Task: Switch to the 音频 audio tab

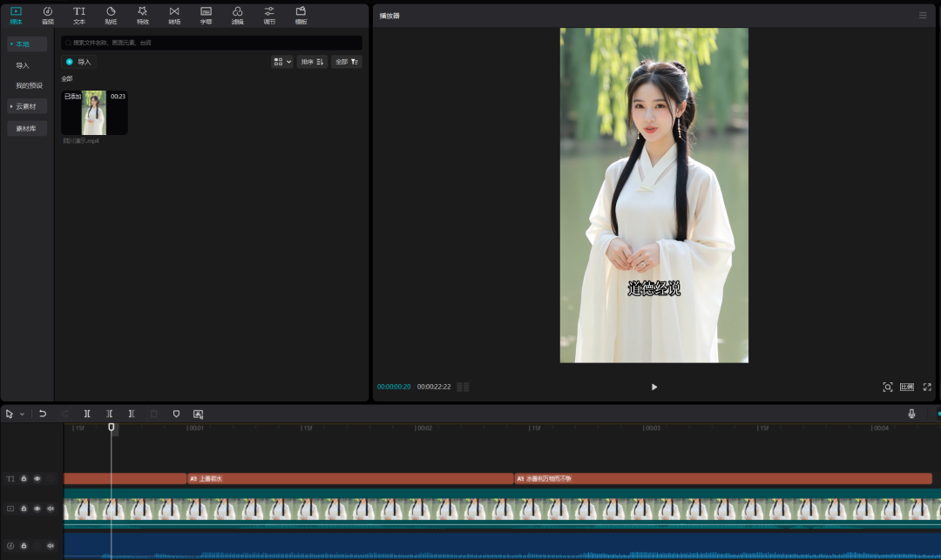Action: 48,15
